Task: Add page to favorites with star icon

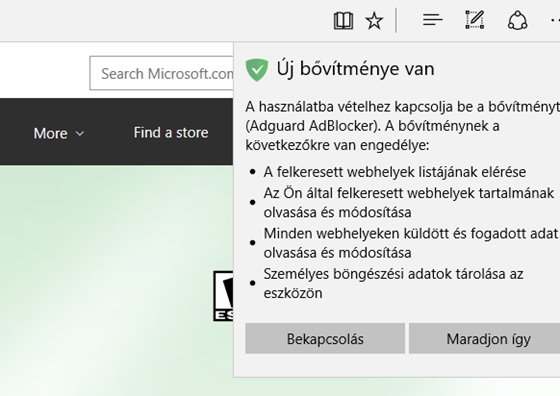Action: 374,20
